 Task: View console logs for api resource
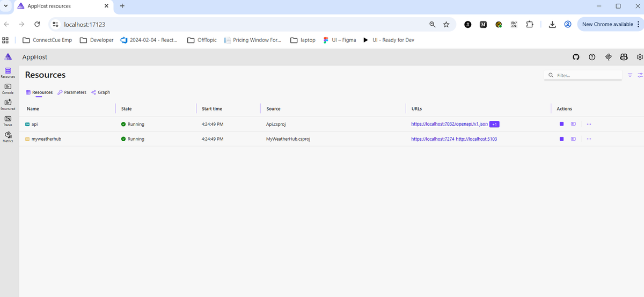pyautogui.click(x=573, y=124)
